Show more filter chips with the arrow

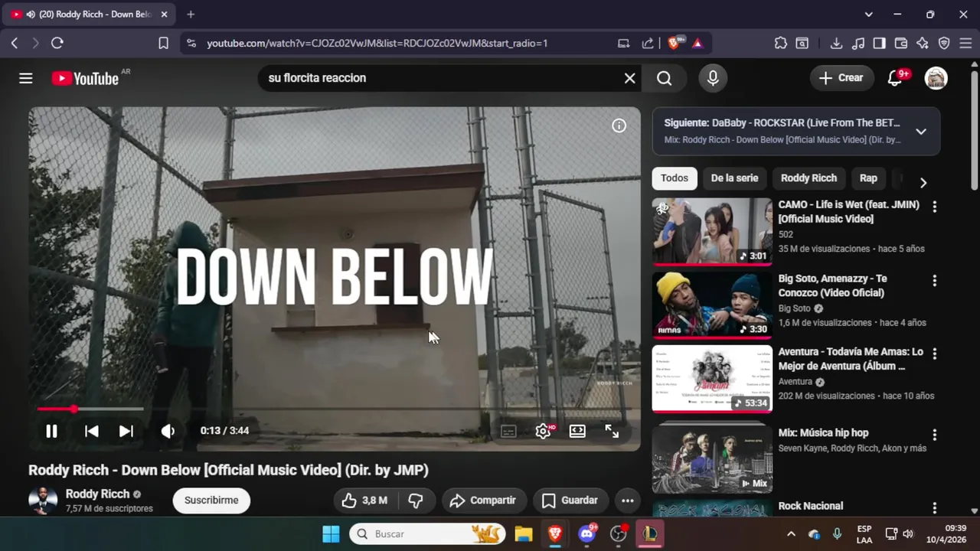point(923,182)
